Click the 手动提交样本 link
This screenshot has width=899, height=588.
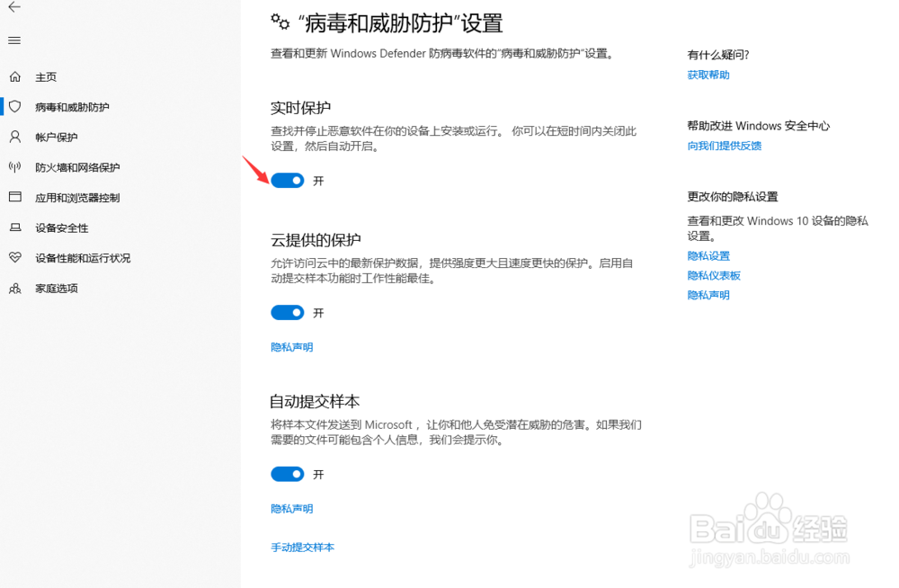tap(302, 548)
